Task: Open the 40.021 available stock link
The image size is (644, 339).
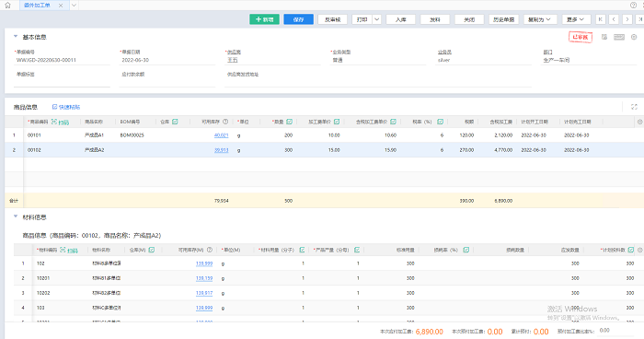Action: (x=221, y=135)
